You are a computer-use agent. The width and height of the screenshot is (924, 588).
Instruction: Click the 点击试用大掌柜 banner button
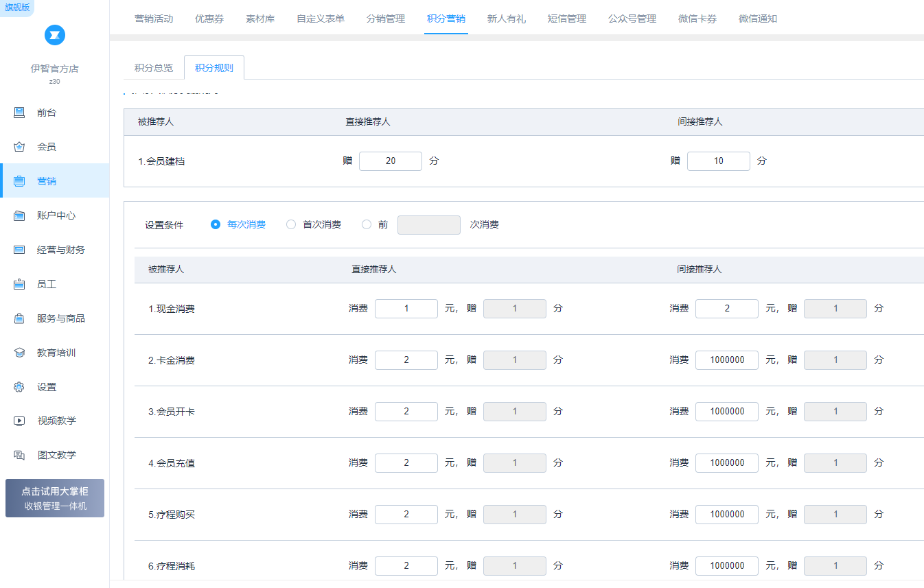click(55, 498)
